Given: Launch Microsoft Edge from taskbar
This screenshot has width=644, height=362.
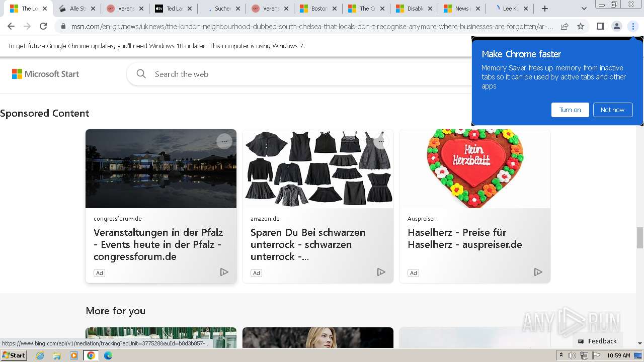Looking at the screenshot, I should point(108,355).
